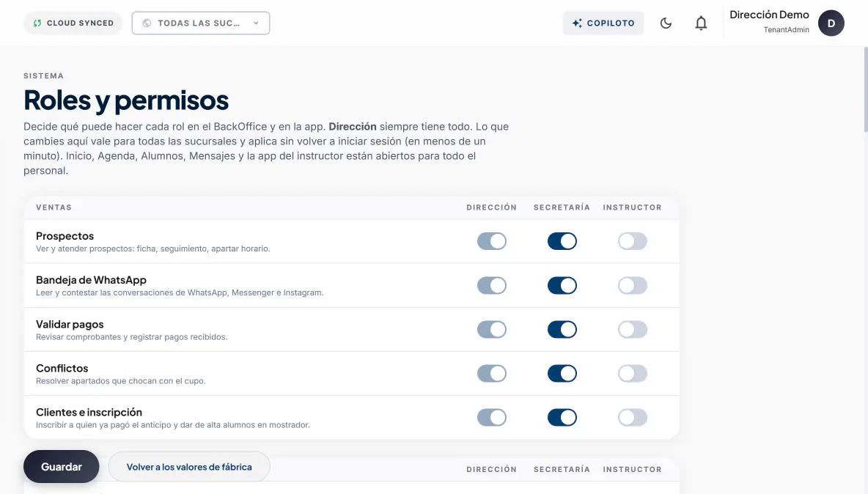Enable Conflictos for Instructor
The width and height of the screenshot is (868, 494).
[632, 373]
